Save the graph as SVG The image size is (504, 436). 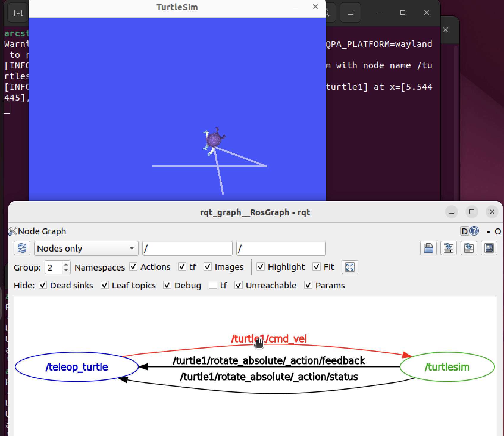click(x=469, y=248)
